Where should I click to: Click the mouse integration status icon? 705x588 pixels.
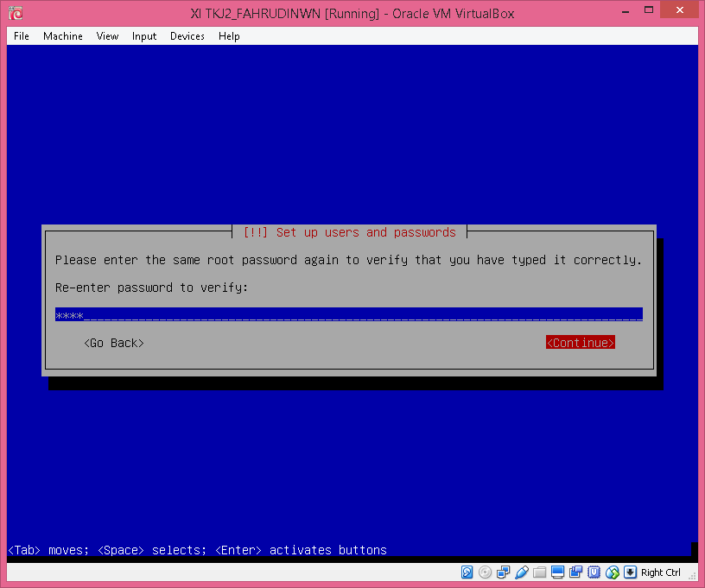(612, 572)
